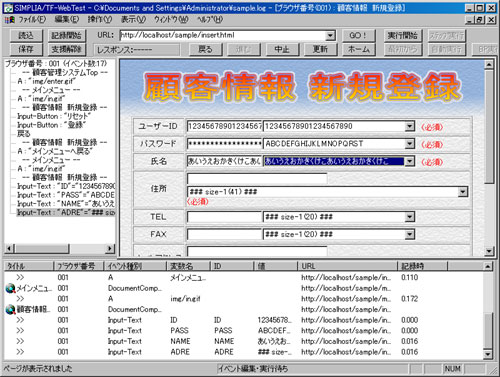The width and height of the screenshot is (500, 377).
Task: Select tree item Input-Text : "PASS"
Action: point(66,195)
